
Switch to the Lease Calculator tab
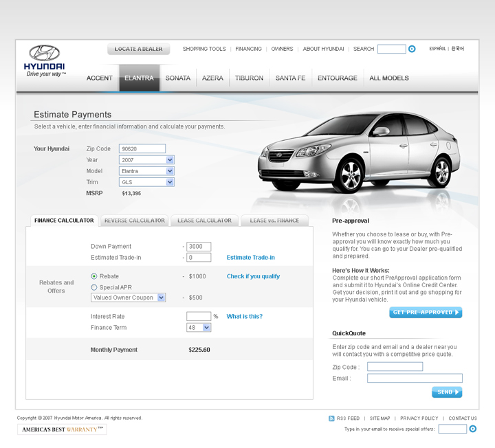pyautogui.click(x=204, y=221)
